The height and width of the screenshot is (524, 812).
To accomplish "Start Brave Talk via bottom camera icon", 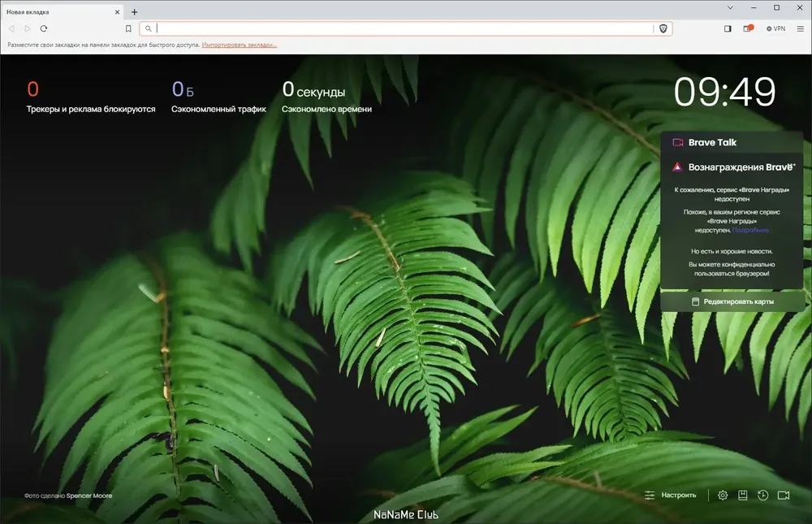I will point(784,496).
